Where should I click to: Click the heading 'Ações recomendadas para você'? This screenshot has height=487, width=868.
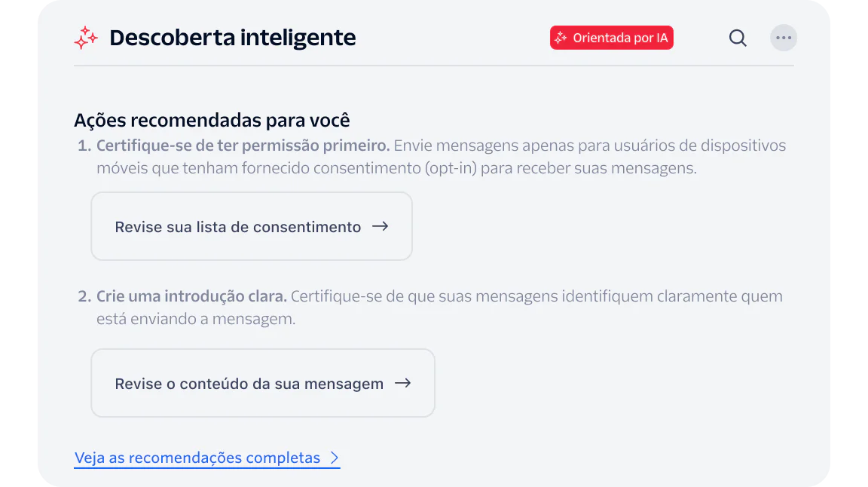[211, 120]
